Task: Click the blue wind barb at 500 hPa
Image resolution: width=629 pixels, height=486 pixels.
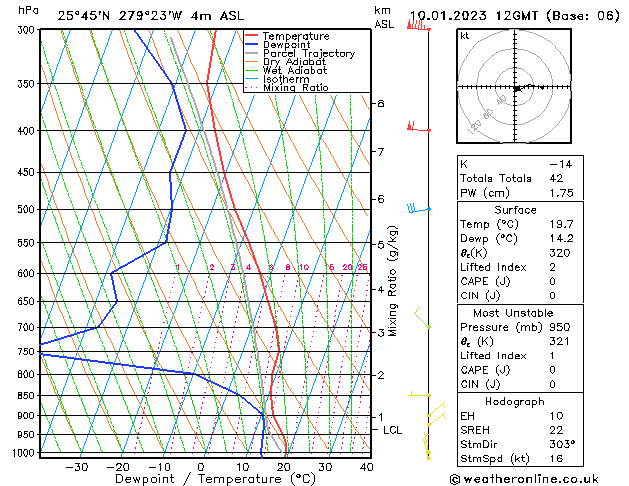Action: tap(419, 208)
